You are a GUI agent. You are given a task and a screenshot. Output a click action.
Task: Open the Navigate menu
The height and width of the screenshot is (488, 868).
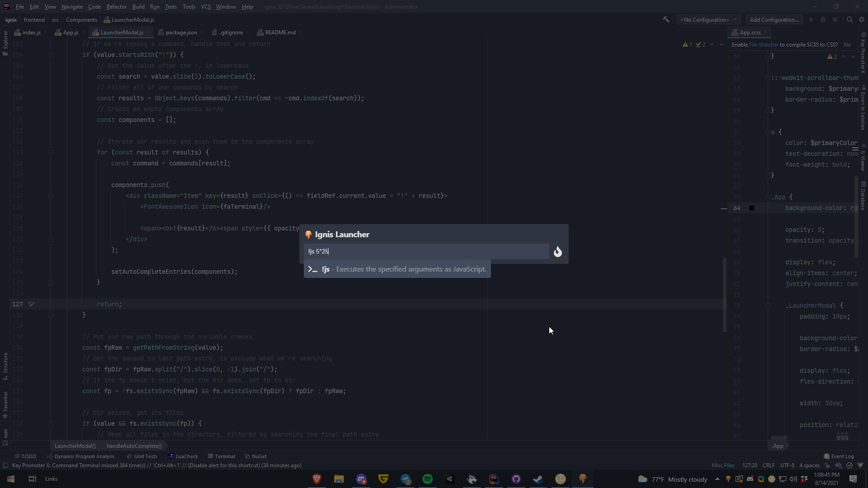(x=72, y=7)
